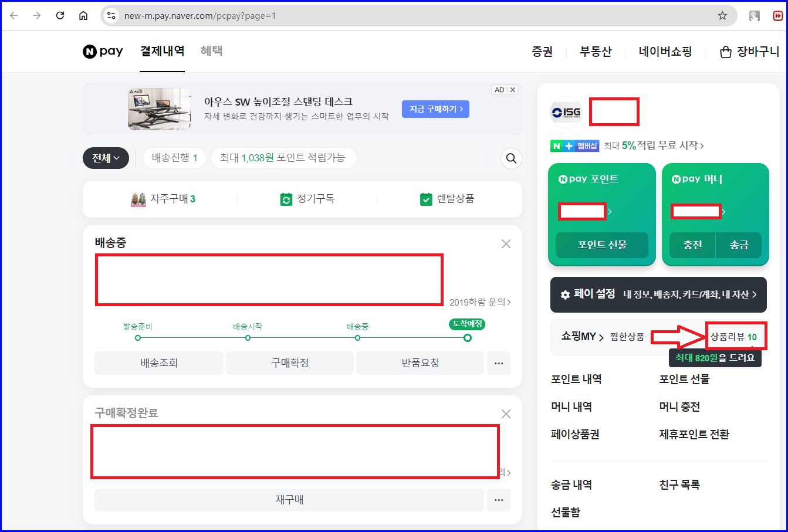This screenshot has width=788, height=532.
Task: Click 반품요청 button
Action: pos(420,363)
